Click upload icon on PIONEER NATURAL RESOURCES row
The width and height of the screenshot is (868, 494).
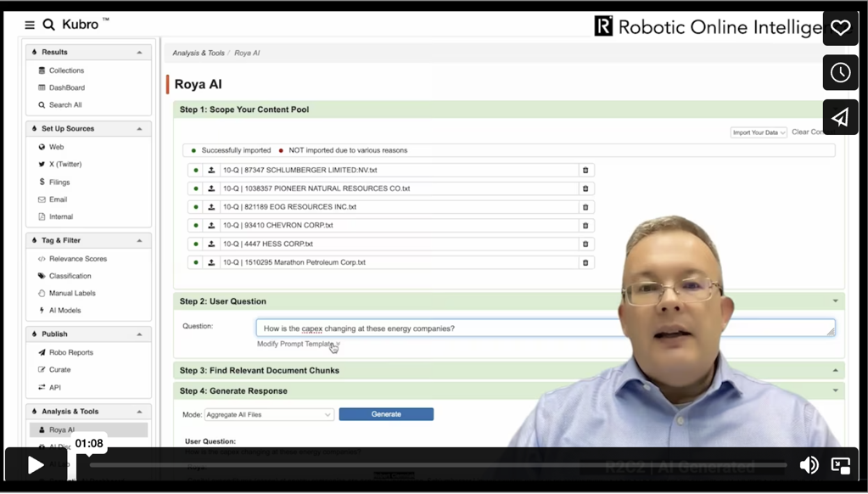pos(211,188)
